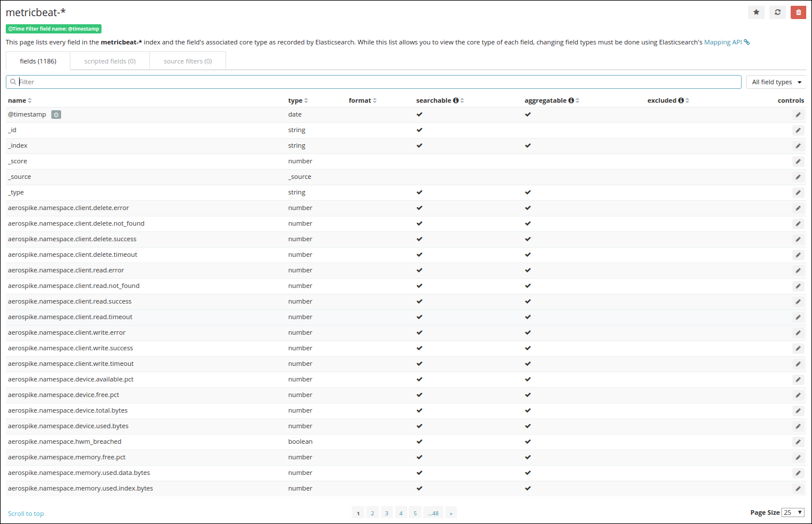The height and width of the screenshot is (524, 812).
Task: Edit the _score field
Action: pos(798,162)
